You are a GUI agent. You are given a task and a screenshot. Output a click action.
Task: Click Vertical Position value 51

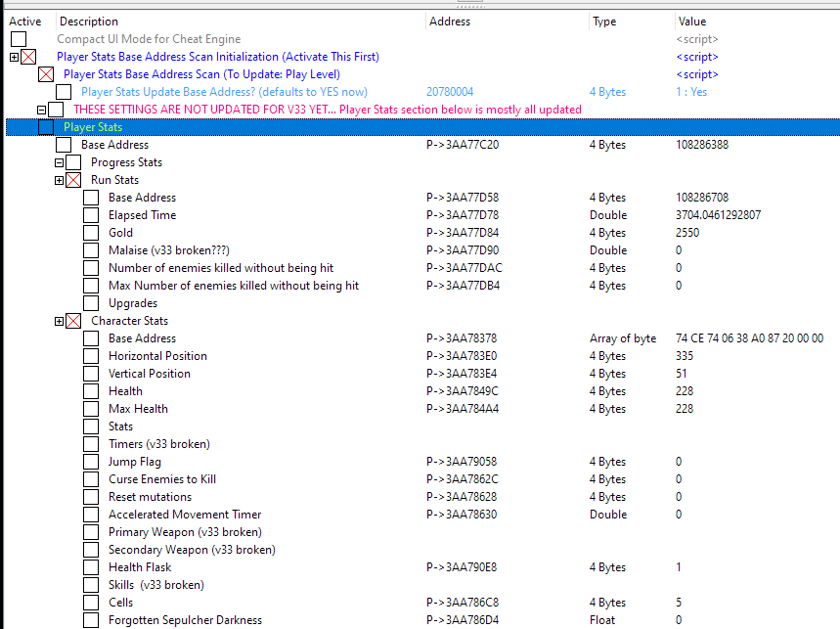click(682, 374)
